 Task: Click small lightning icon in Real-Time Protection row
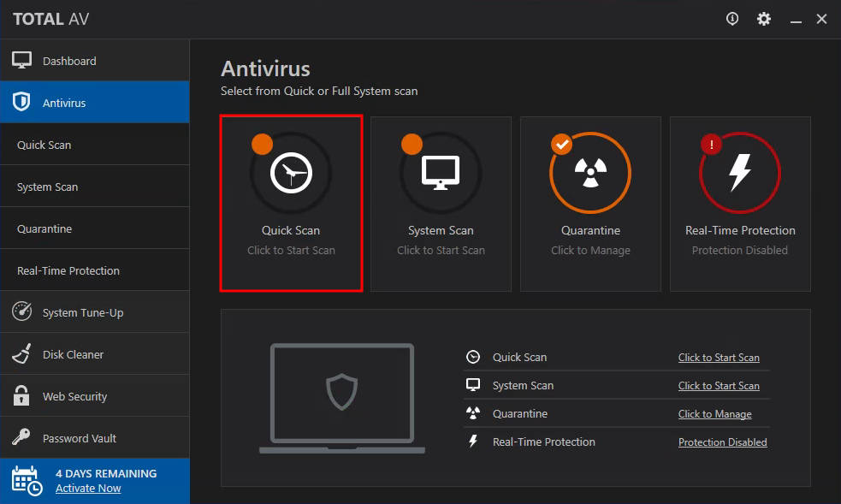pos(473,442)
